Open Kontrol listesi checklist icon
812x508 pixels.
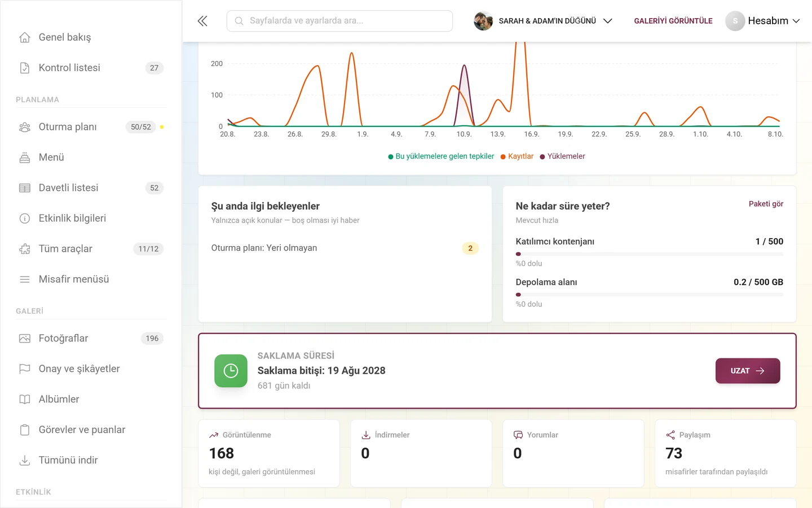[25, 68]
